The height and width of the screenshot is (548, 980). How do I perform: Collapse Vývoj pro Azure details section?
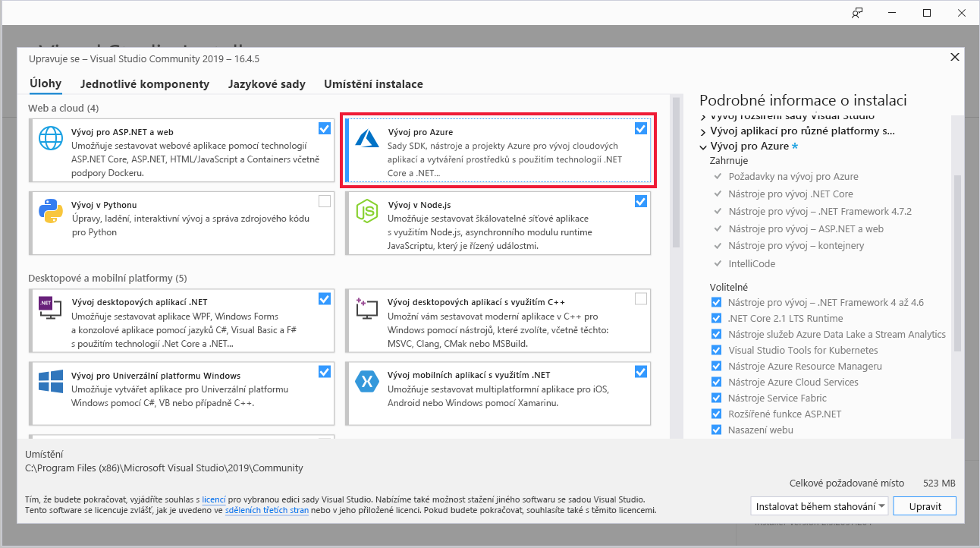(x=703, y=146)
